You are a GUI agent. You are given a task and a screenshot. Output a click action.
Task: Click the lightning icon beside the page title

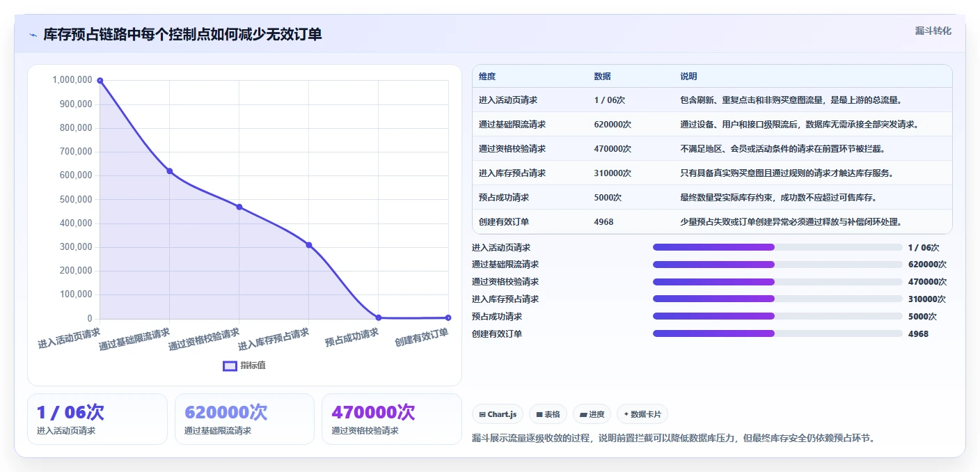pos(33,35)
